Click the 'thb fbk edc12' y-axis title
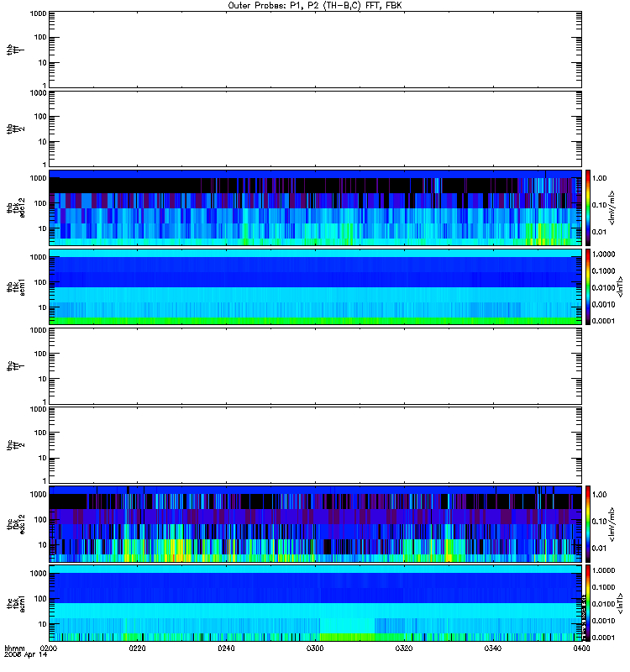The height and width of the screenshot is (672, 630). 16,207
